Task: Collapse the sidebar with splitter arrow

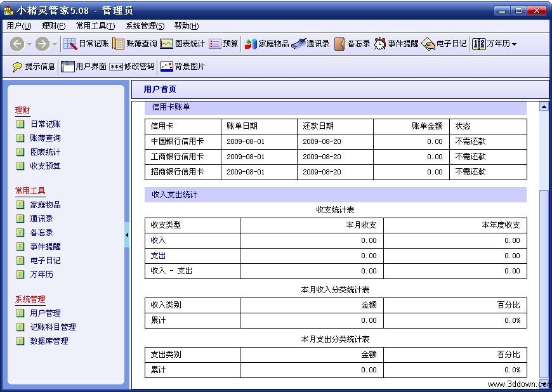Action: click(127, 235)
